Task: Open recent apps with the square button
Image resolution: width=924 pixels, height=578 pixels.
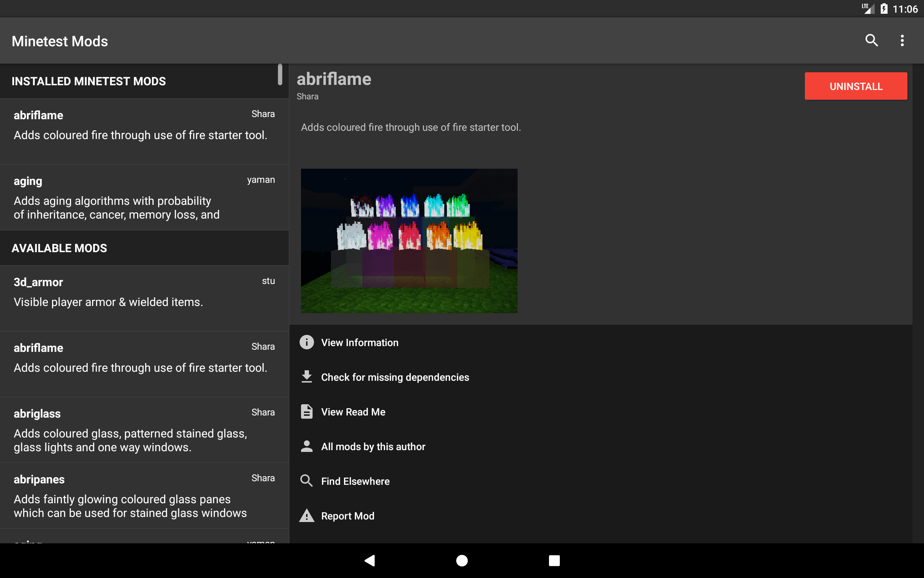Action: click(554, 560)
